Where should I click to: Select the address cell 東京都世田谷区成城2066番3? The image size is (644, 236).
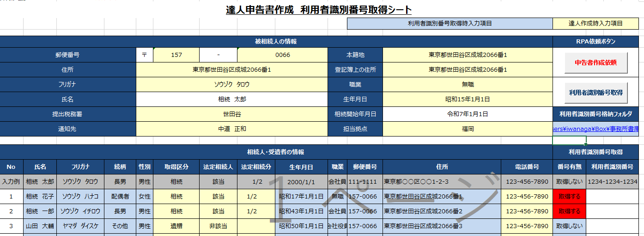pyautogui.click(x=442, y=226)
